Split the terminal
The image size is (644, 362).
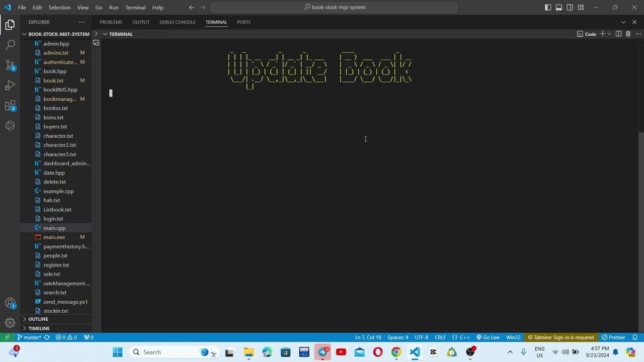(x=618, y=34)
